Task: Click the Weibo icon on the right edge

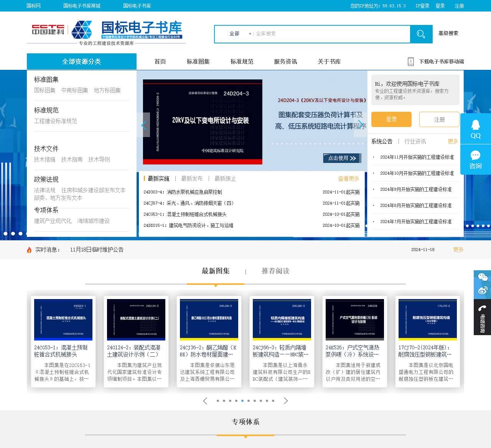Action: [483, 291]
